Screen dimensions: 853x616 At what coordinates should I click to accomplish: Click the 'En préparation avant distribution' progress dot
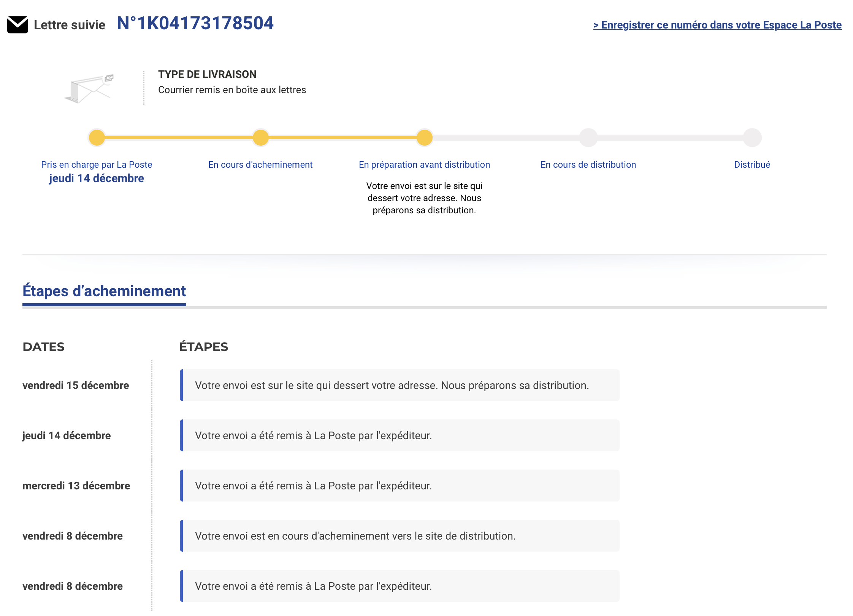point(424,138)
